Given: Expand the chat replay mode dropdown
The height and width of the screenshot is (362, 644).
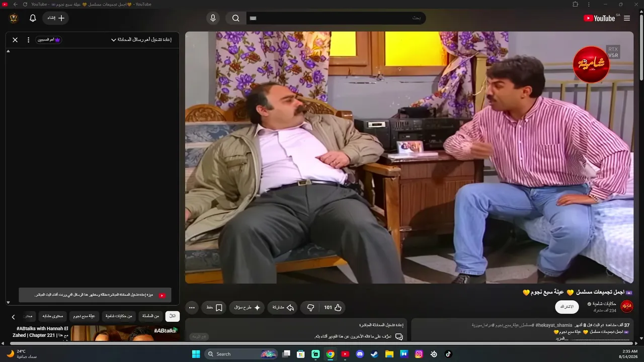Looking at the screenshot, I should pyautogui.click(x=141, y=40).
